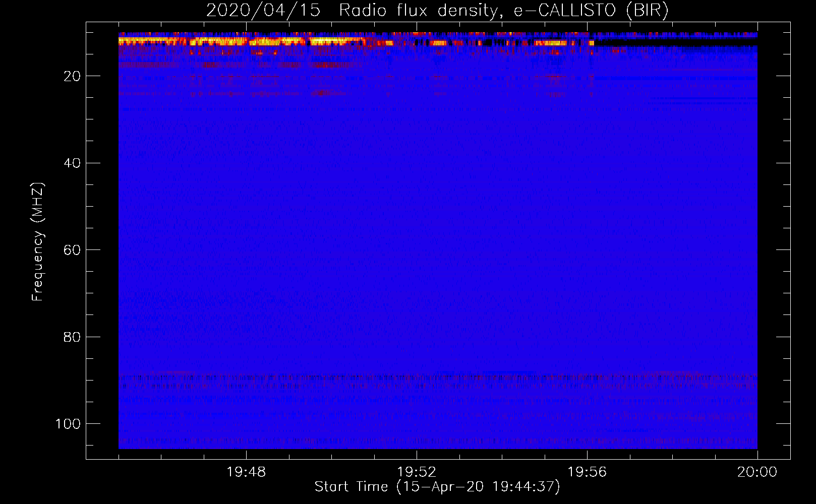816x504 pixels.
Task: Click the plot title 'Radio flux density, e-CALLISTO (BIR)'
Action: 503,11
